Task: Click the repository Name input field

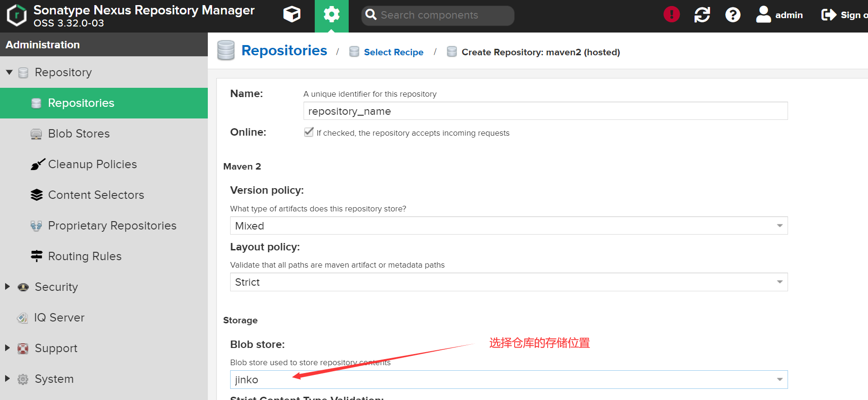Action: (545, 111)
